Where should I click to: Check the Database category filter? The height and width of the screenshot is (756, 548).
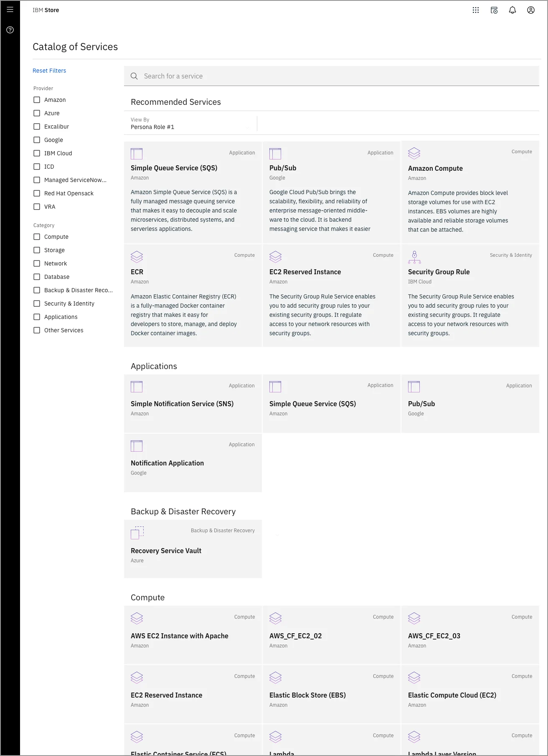click(37, 277)
